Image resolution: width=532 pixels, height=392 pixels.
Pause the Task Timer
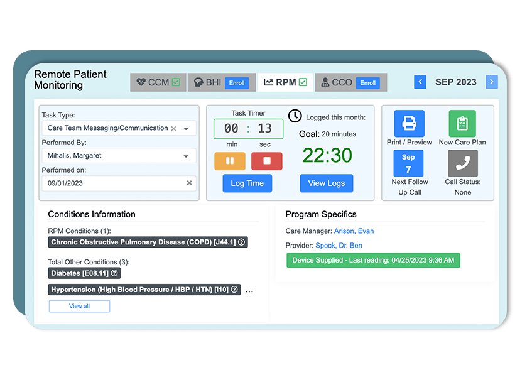point(231,161)
